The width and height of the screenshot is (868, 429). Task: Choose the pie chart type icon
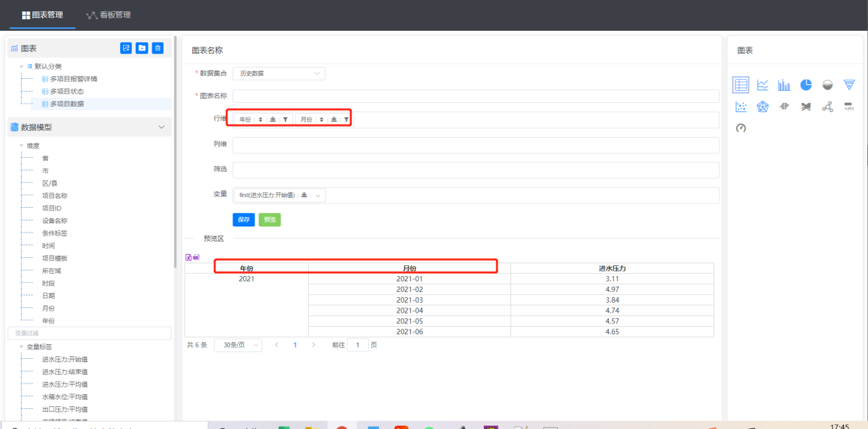pyautogui.click(x=806, y=85)
